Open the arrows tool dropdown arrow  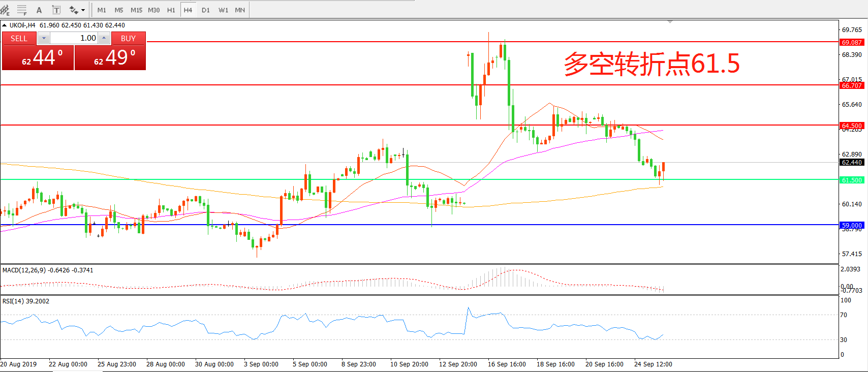83,10
